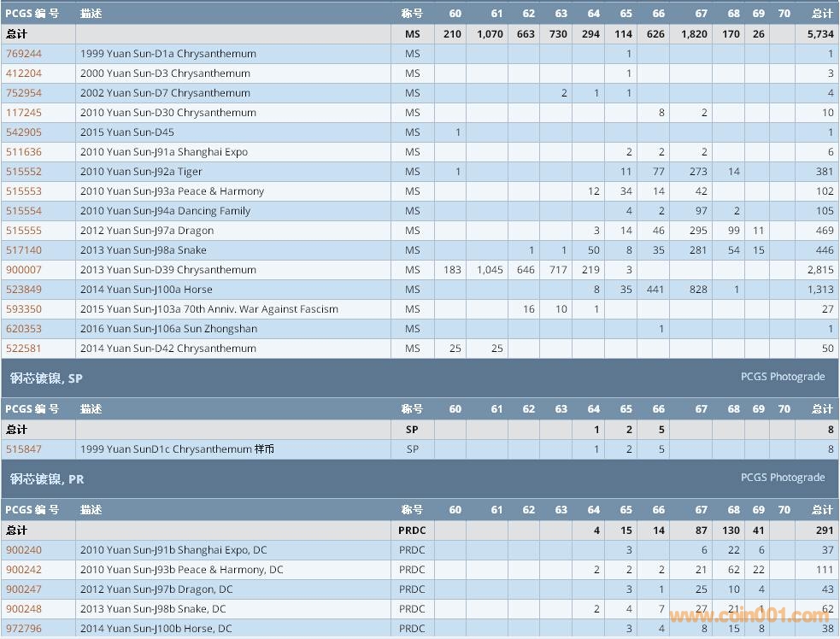Open PCGS number 620353 link

pyautogui.click(x=23, y=329)
